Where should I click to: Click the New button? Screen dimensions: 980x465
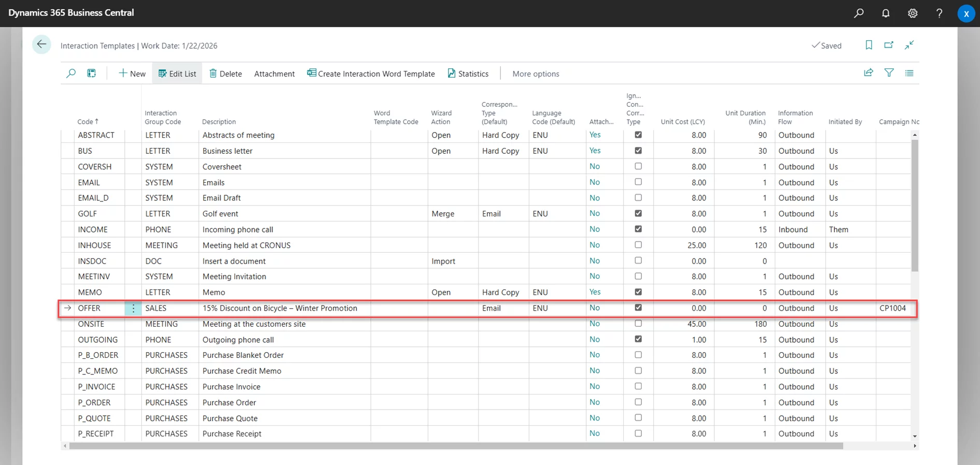(132, 74)
